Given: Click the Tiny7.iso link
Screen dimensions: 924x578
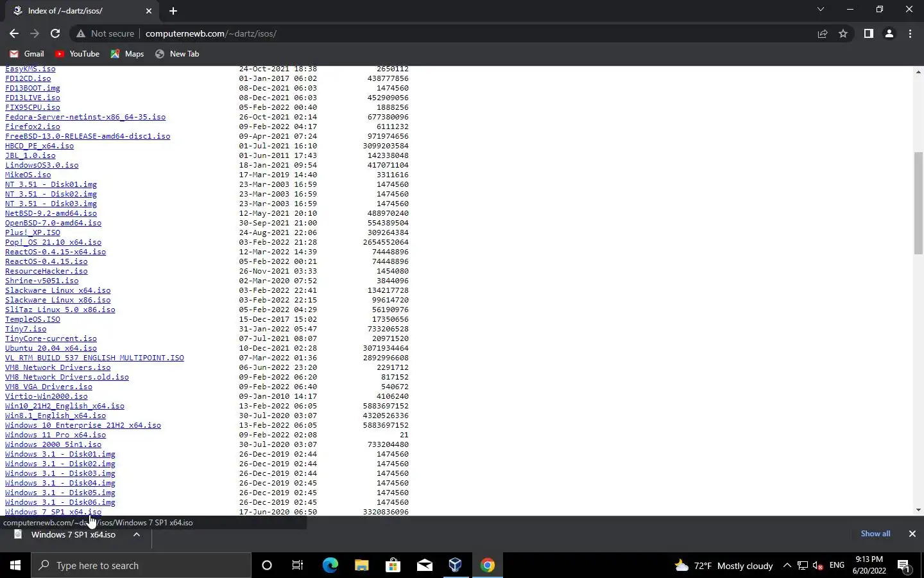Looking at the screenshot, I should (x=26, y=329).
